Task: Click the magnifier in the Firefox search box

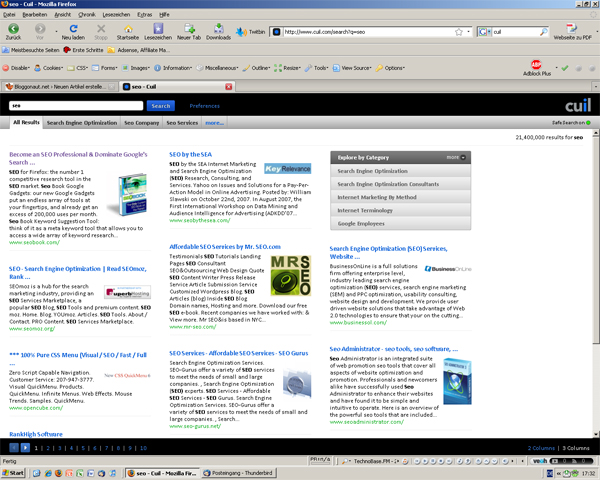Action: click(543, 32)
